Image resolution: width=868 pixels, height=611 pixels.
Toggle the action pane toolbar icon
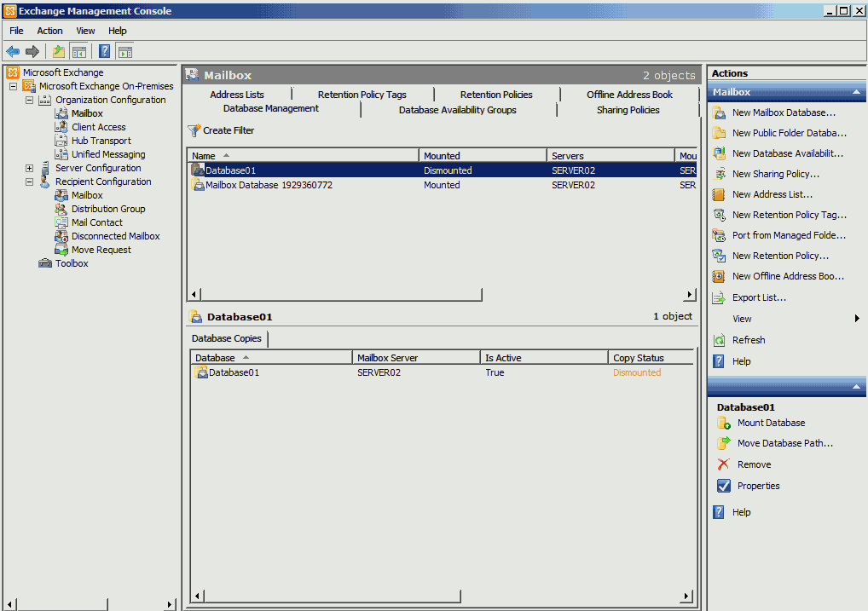[x=125, y=51]
